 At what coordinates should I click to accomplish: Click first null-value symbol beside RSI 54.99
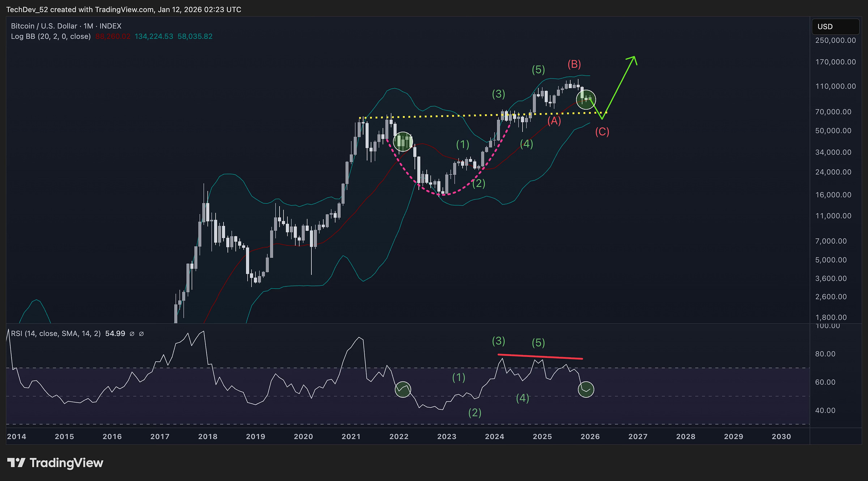point(132,334)
